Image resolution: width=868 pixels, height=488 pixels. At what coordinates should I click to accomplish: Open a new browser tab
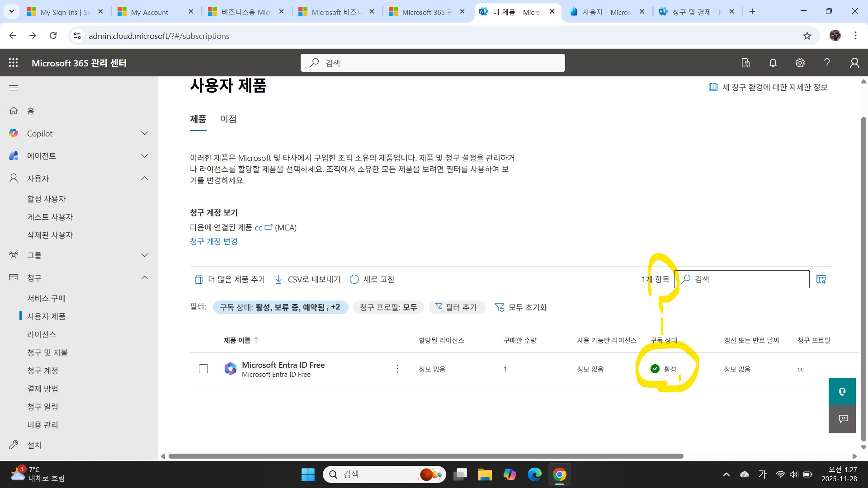coord(752,12)
